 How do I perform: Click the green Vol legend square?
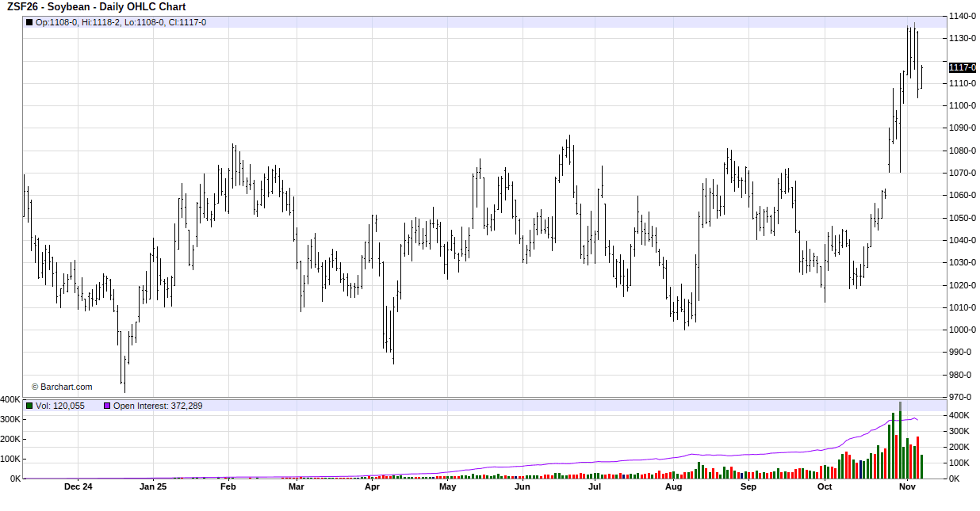click(29, 406)
